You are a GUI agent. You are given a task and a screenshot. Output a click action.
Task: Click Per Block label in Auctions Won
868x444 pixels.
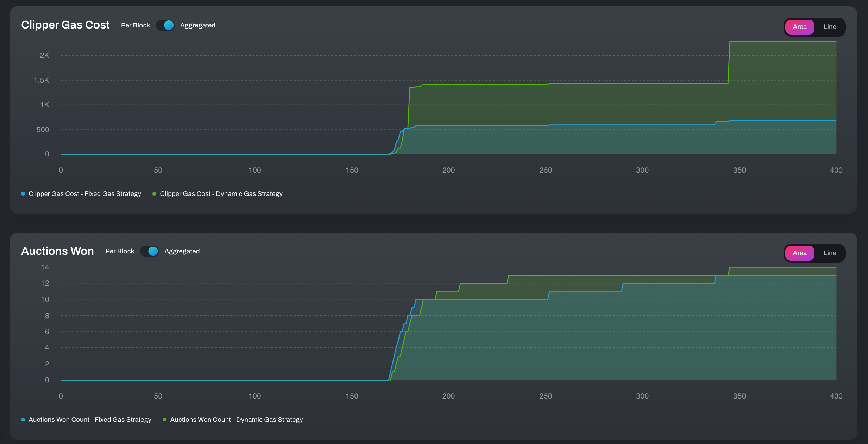120,251
